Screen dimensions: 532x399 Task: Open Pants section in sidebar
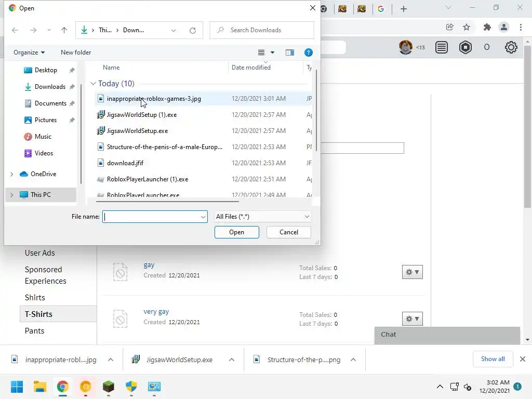click(34, 331)
